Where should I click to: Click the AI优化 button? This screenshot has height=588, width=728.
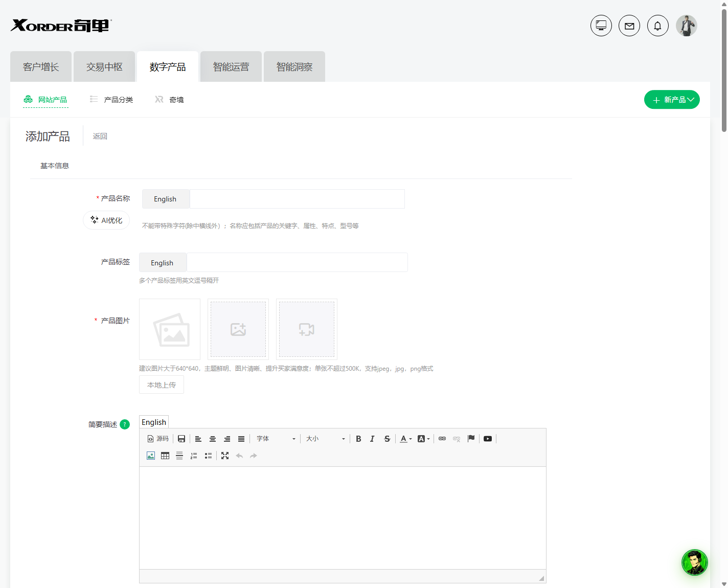[106, 220]
